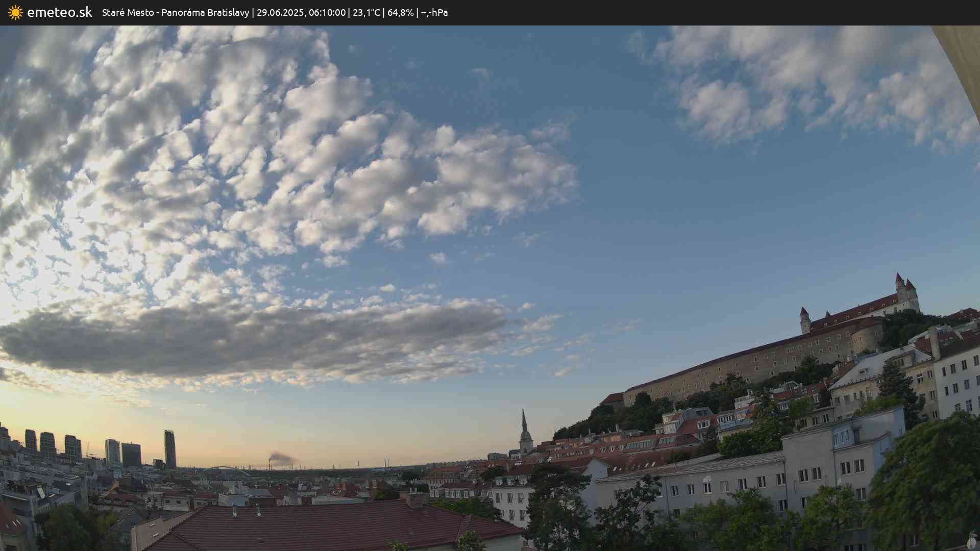Open the emeteo.sk site name

pos(60,12)
